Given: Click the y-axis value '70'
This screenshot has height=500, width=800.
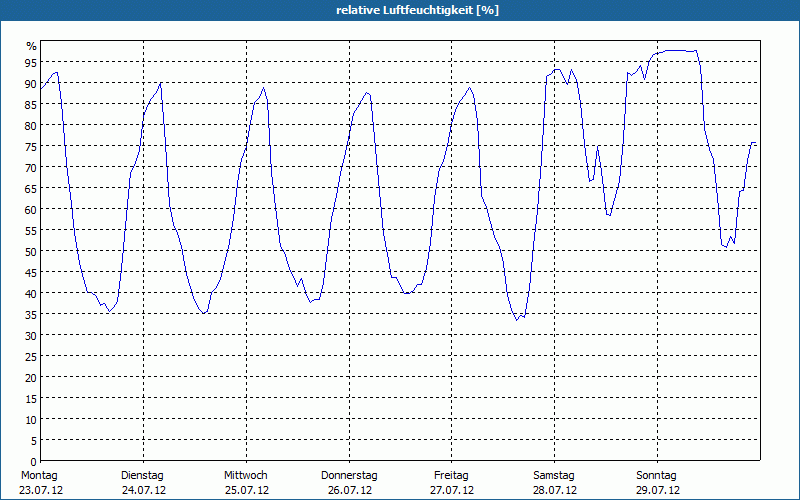Looking at the screenshot, I should (x=31, y=167).
